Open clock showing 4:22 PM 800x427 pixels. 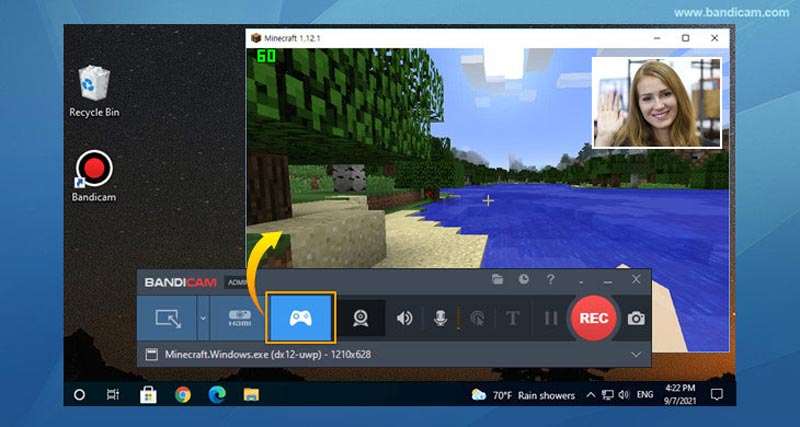click(680, 394)
